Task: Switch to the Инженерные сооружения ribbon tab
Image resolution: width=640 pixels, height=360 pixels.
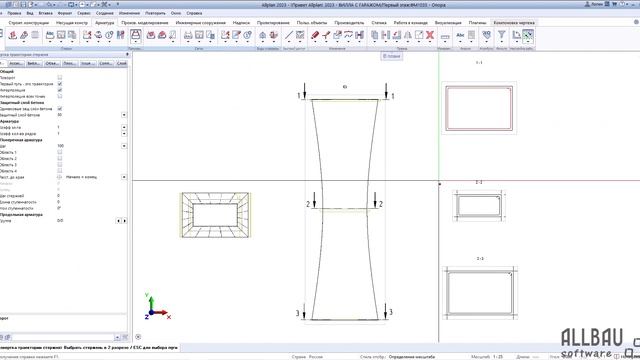Action: [200, 23]
